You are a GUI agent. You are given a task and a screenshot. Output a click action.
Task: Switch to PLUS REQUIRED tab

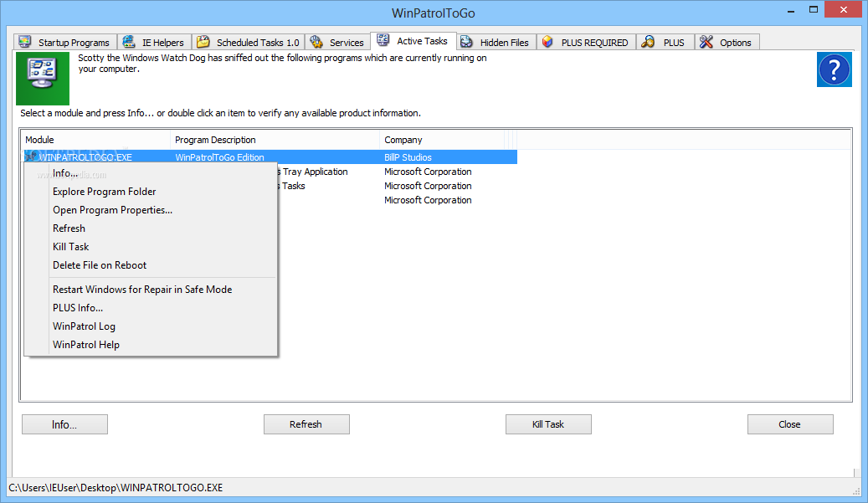(586, 43)
